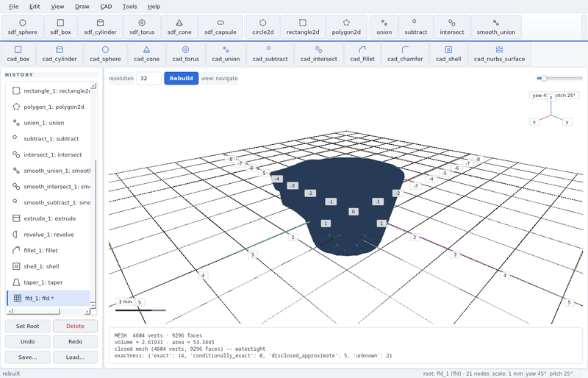Click the Save... button
This screenshot has height=378, width=588.
pyautogui.click(x=27, y=357)
